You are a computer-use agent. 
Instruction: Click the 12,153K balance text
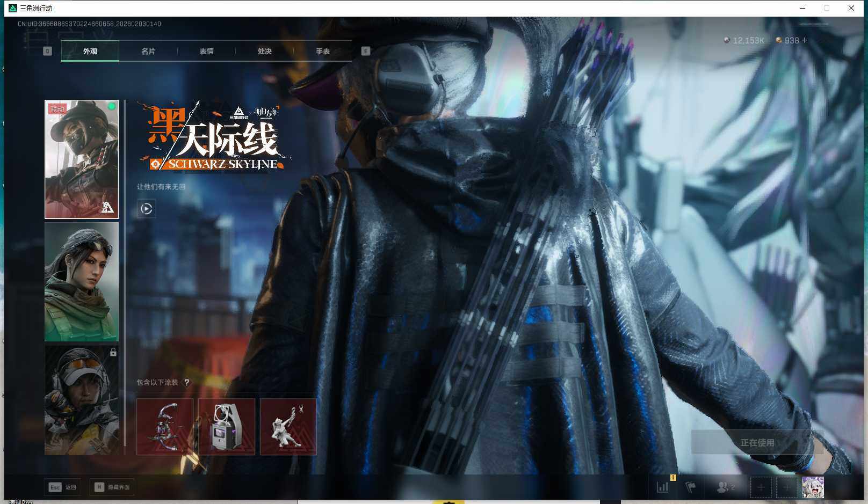click(749, 40)
